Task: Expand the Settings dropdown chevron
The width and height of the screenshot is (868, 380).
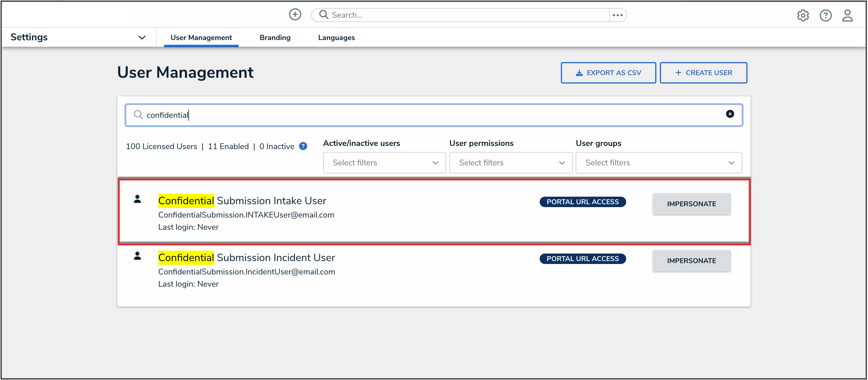Action: click(x=142, y=37)
